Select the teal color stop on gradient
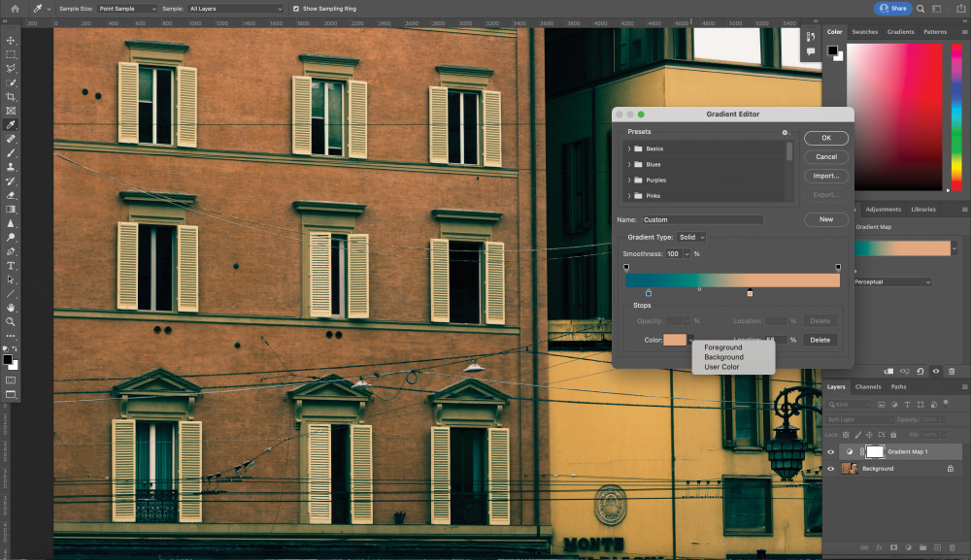This screenshot has height=560, width=971. (x=649, y=293)
